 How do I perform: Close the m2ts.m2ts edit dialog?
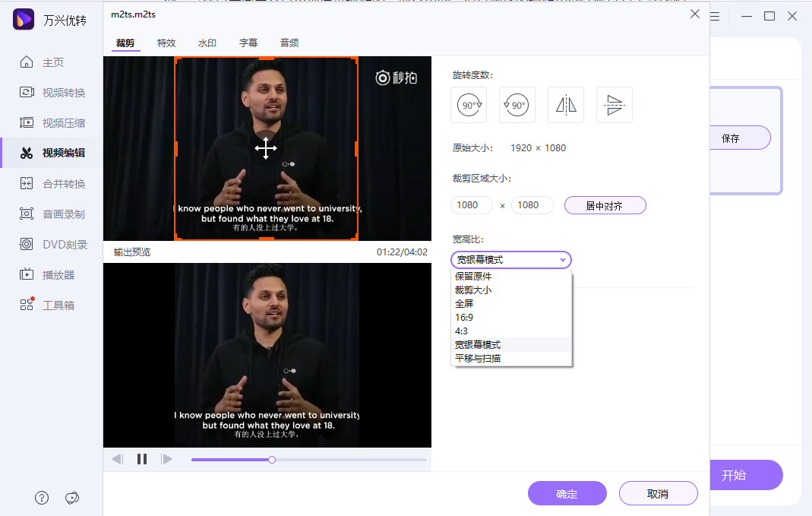695,14
